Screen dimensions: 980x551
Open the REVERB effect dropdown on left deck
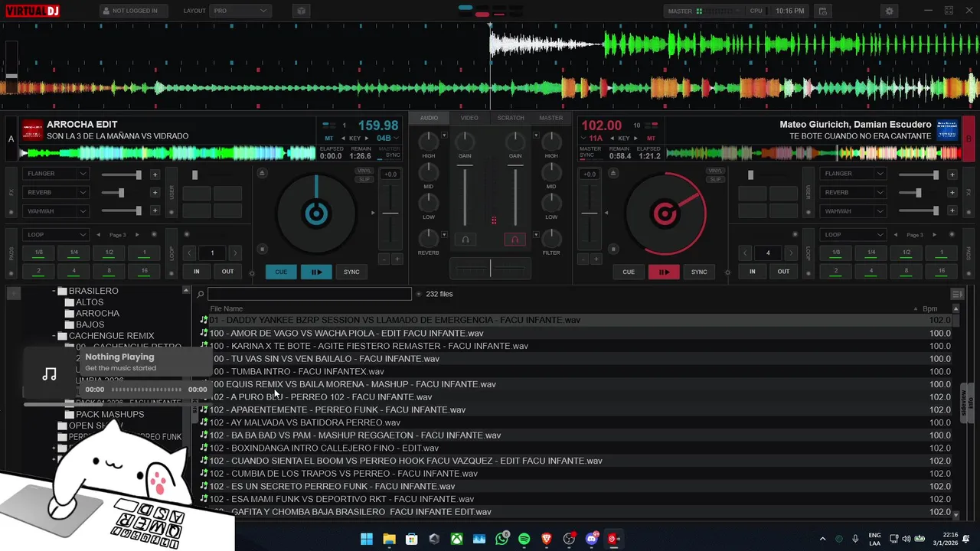coord(57,192)
